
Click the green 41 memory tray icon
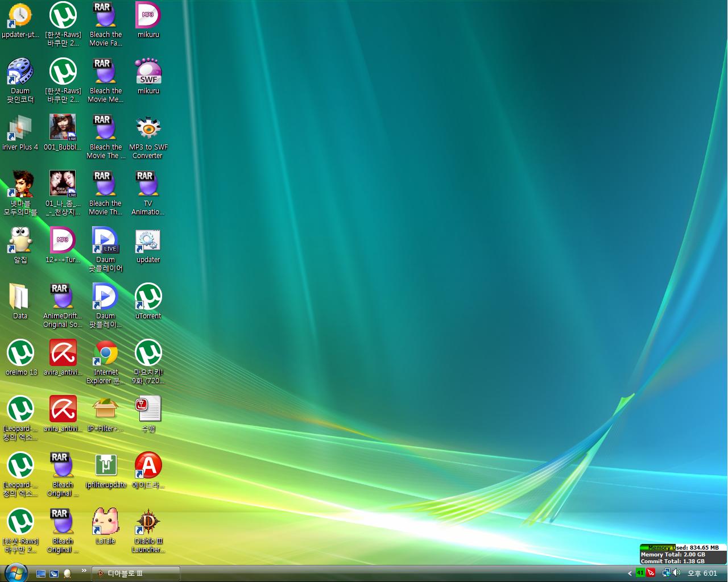640,573
